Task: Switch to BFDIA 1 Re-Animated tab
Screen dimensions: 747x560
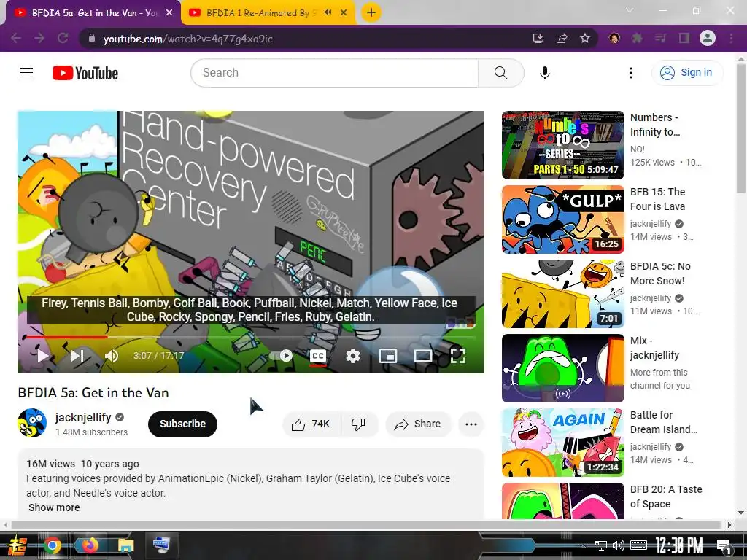Action: [x=258, y=13]
